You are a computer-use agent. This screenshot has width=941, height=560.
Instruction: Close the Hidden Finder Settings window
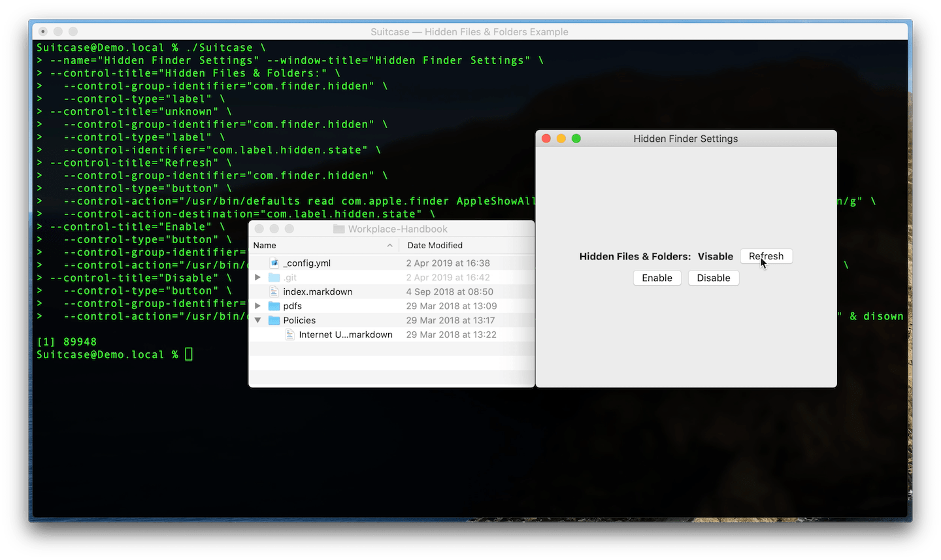[x=546, y=139]
